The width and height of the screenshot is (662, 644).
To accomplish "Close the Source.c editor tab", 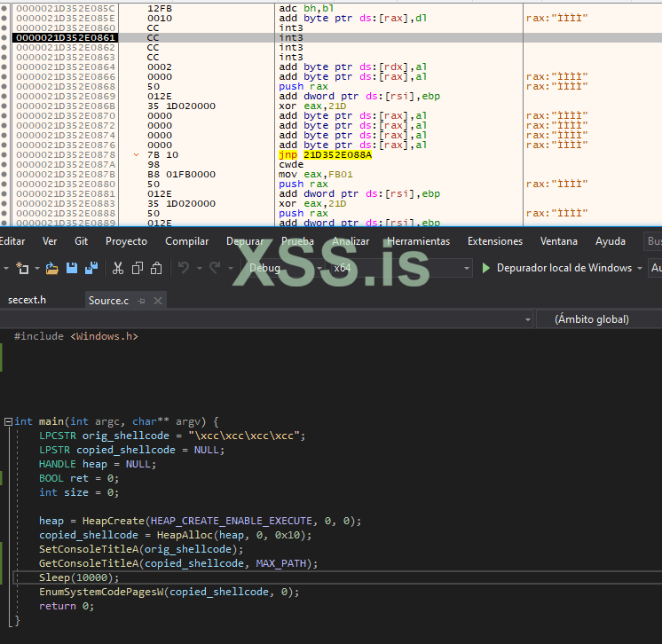I will [x=158, y=301].
